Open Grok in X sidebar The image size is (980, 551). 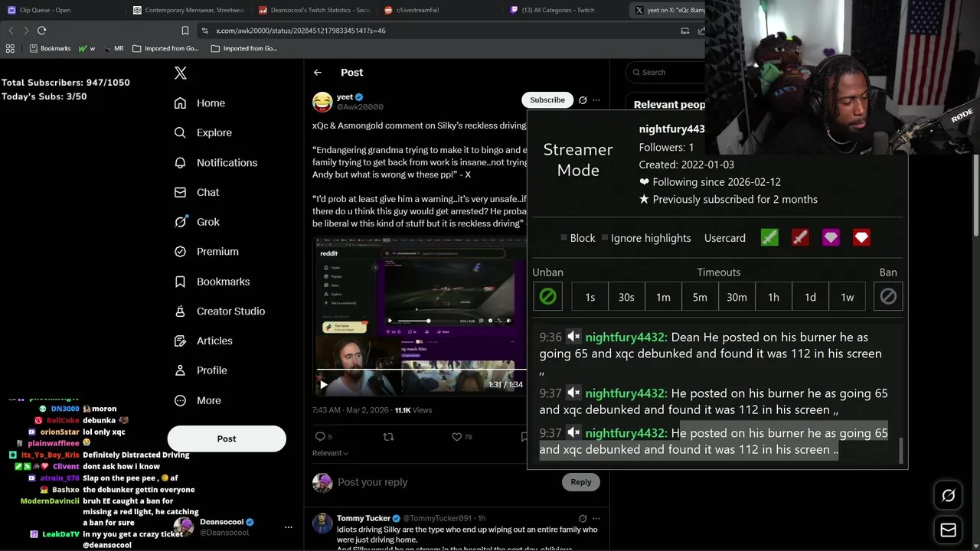pos(197,222)
